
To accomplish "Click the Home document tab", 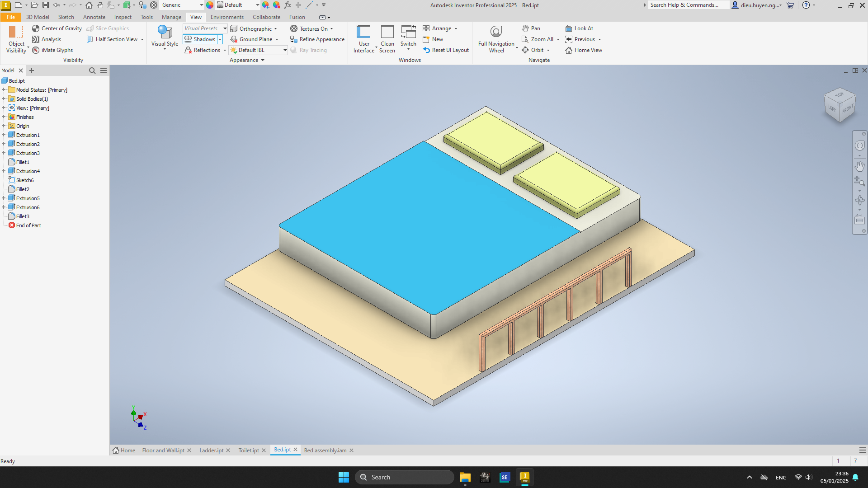I will point(124,450).
